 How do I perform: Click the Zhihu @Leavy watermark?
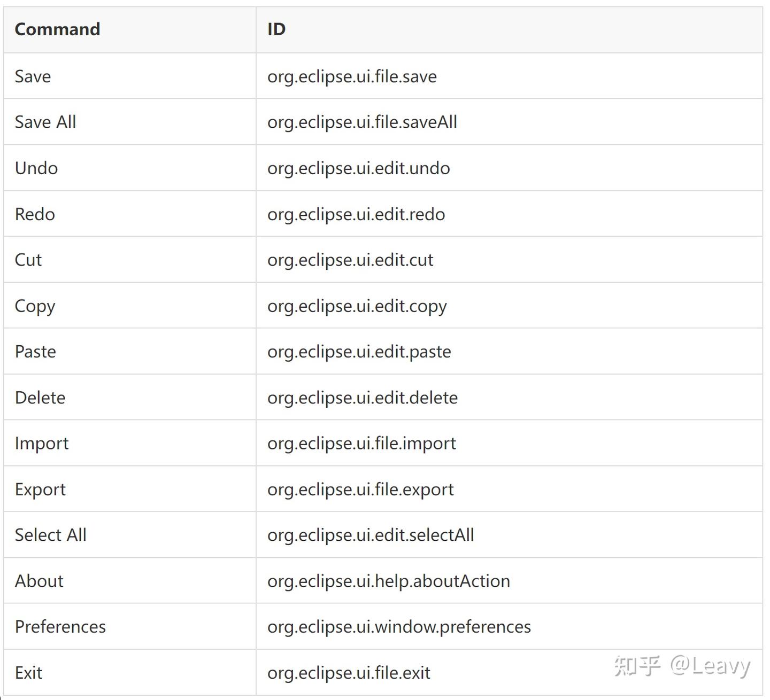[x=682, y=666]
